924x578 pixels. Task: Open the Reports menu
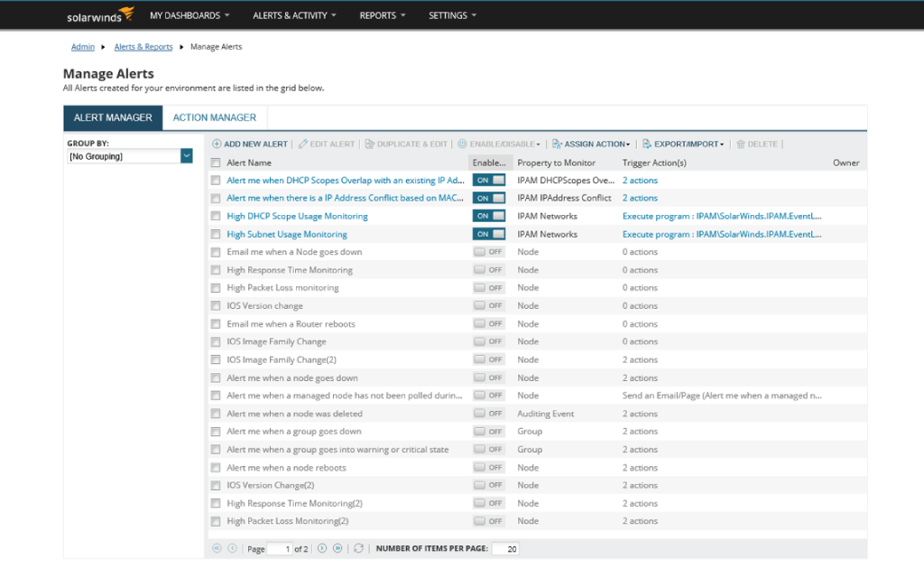click(x=382, y=15)
